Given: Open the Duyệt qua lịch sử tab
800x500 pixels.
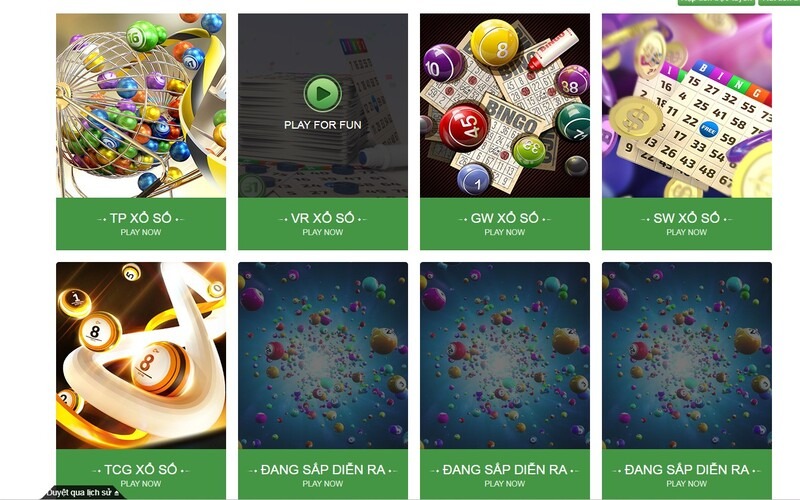Looking at the screenshot, I should pyautogui.click(x=83, y=493).
